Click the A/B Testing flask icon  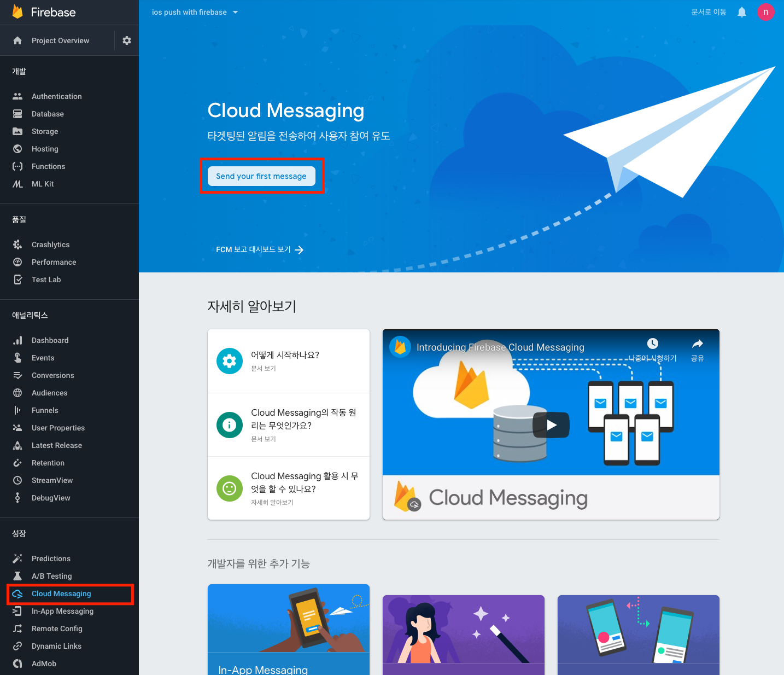coord(17,576)
